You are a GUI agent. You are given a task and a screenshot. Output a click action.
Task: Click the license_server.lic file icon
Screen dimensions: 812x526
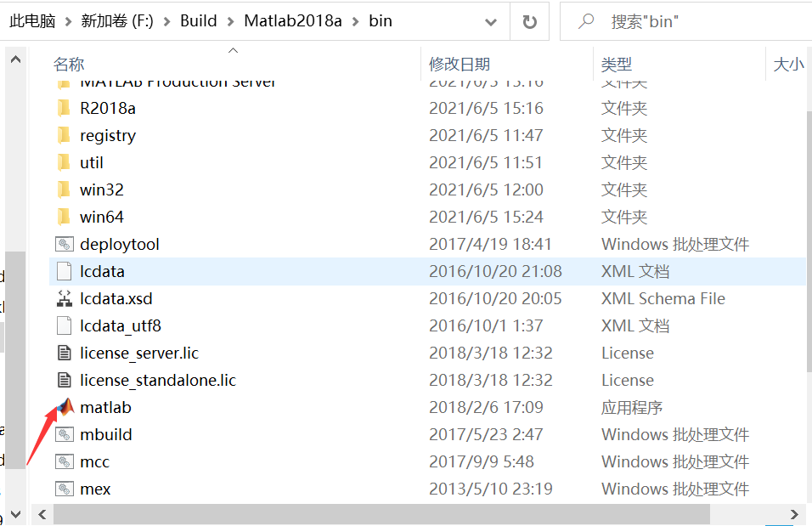coord(65,353)
